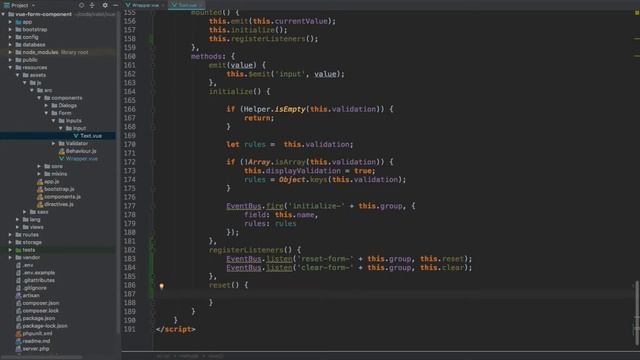Click the Vue icon of Wrapper.vue in tree
The image size is (640, 360).
coord(62,159)
